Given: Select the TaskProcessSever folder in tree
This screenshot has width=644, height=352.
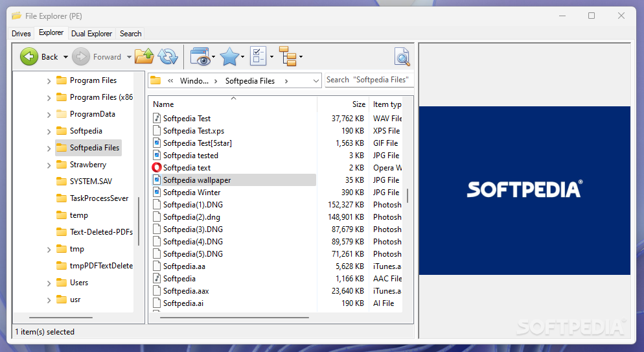Looking at the screenshot, I should [x=99, y=198].
